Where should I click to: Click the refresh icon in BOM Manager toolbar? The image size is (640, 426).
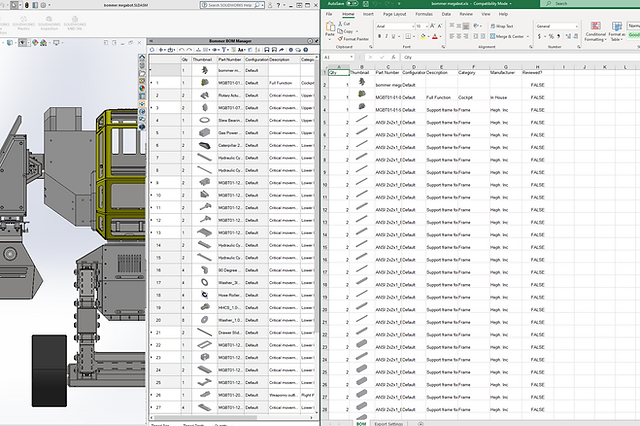pyautogui.click(x=152, y=50)
